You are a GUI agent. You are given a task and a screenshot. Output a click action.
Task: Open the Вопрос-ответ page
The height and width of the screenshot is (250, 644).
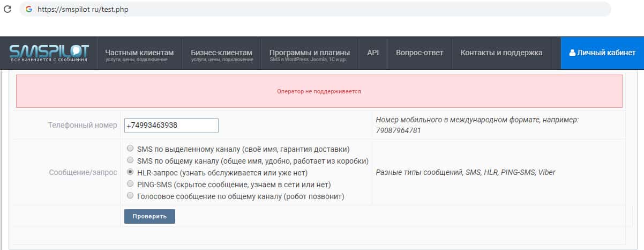(420, 53)
